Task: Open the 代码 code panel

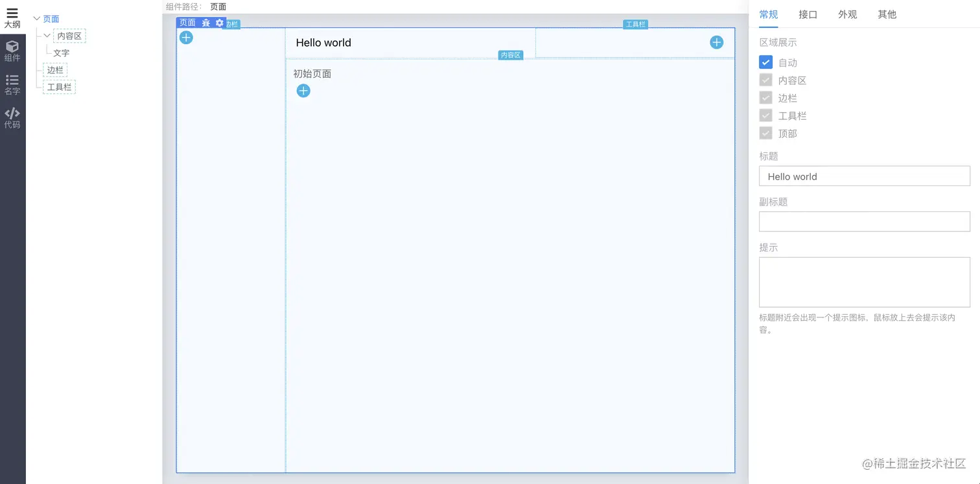Action: 12,119
